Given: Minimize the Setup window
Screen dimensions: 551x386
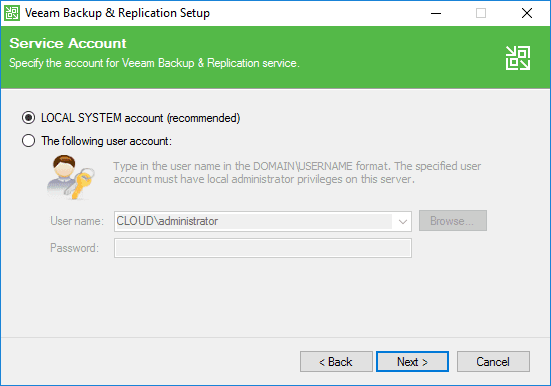Looking at the screenshot, I should click(x=436, y=13).
